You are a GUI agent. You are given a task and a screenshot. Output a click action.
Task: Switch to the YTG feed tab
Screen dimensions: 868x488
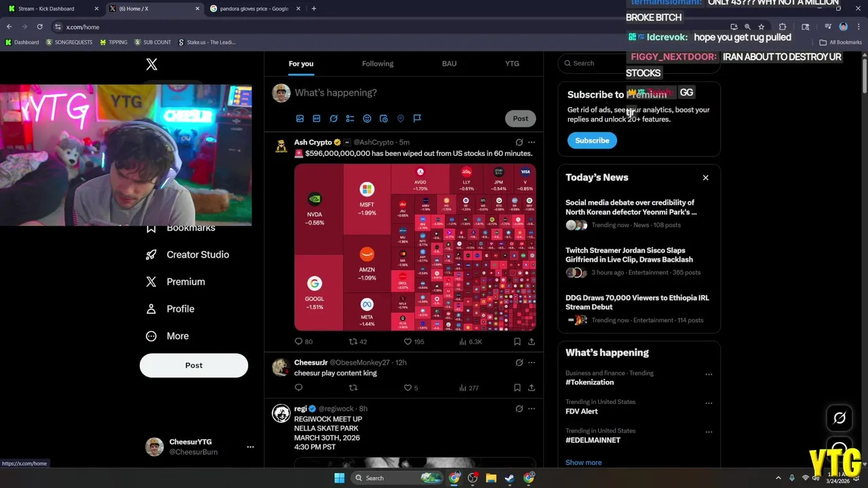[x=512, y=64]
